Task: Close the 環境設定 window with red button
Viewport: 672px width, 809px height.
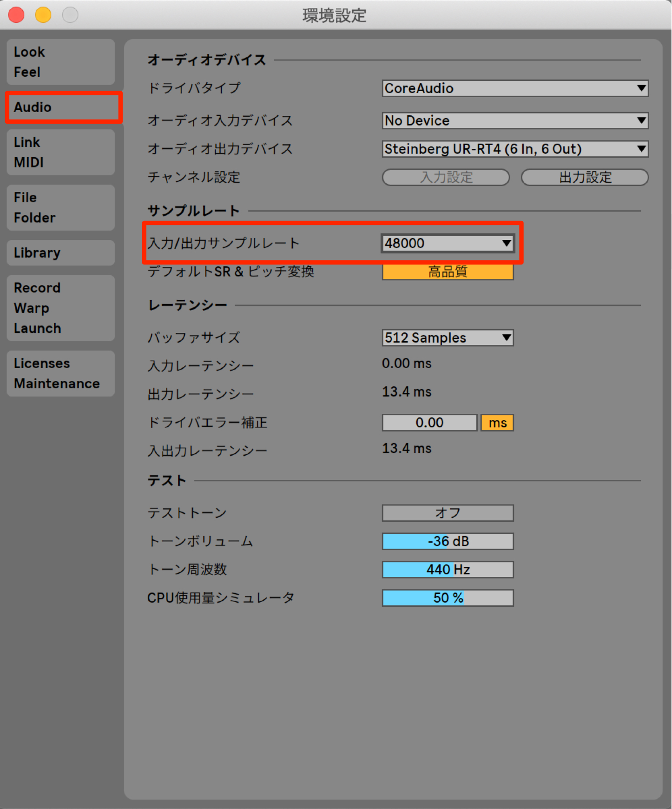Action: 16,15
